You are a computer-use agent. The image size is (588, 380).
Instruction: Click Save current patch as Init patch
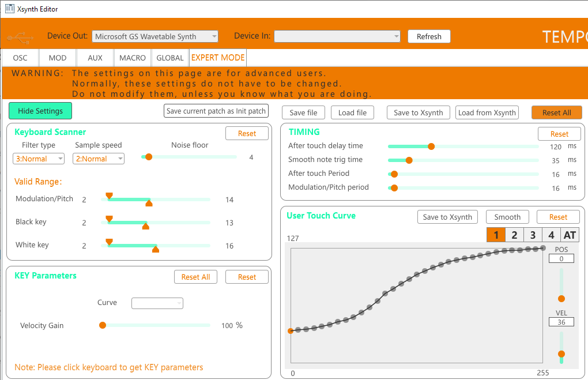216,111
